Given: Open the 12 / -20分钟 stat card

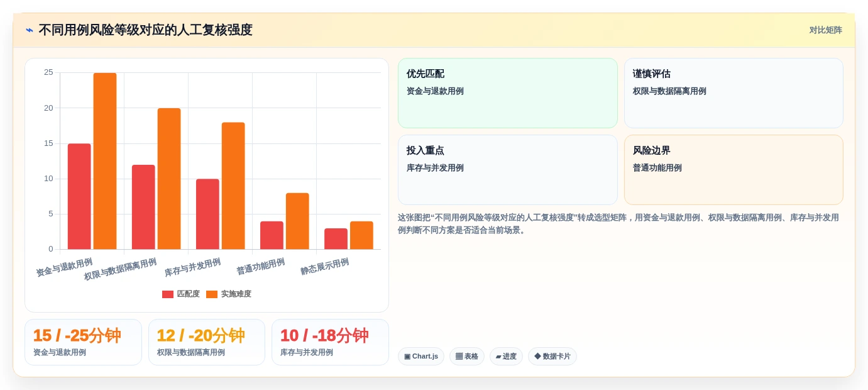Looking at the screenshot, I should tap(207, 342).
